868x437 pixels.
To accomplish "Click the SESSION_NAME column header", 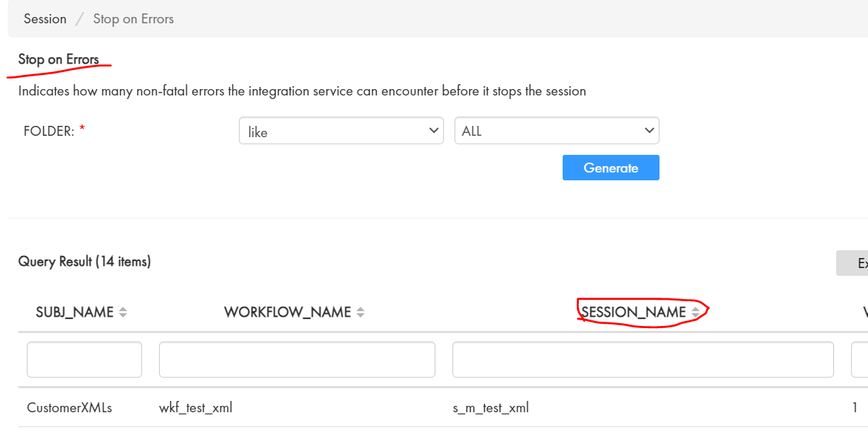I will (633, 313).
